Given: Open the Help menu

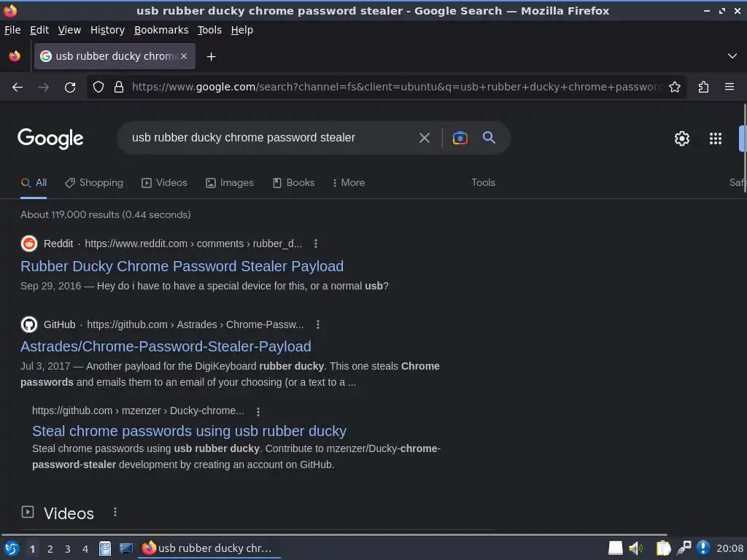Looking at the screenshot, I should (x=242, y=30).
